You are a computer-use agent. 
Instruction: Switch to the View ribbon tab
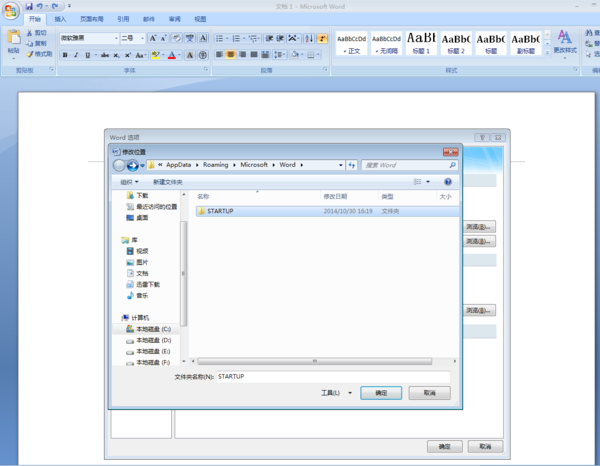(200, 19)
